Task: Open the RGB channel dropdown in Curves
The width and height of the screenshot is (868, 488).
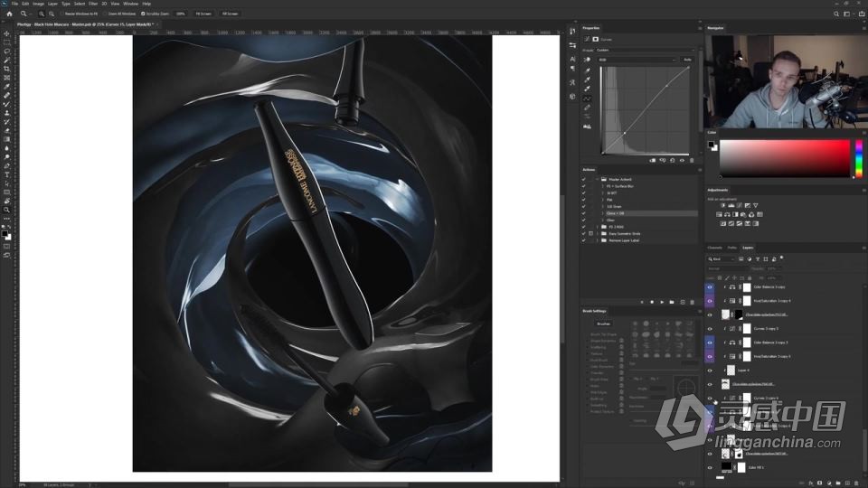Action: click(637, 60)
